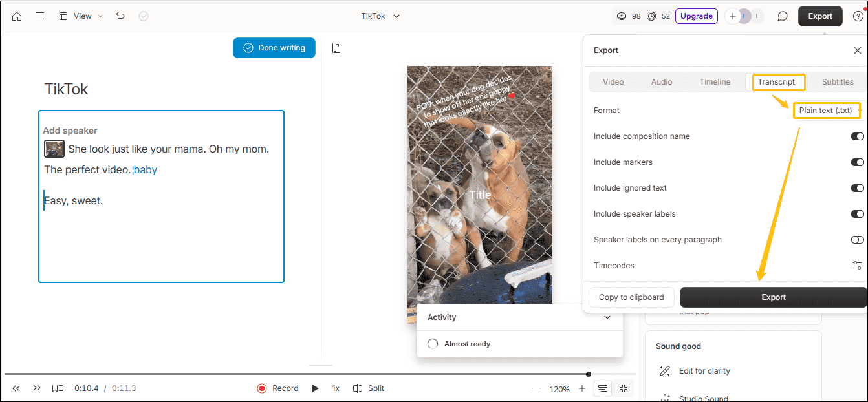Select the Transcript export tab
Image resolution: width=868 pixels, height=402 pixels.
click(776, 82)
